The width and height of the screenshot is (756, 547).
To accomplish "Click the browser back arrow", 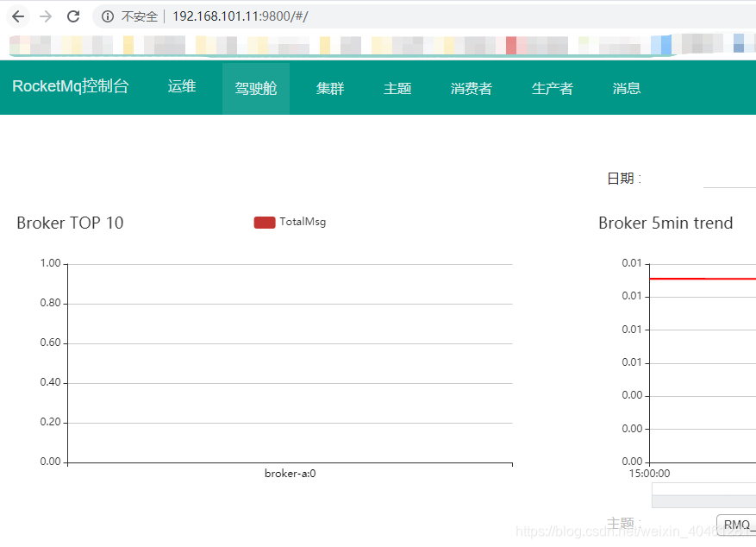I will point(17,16).
